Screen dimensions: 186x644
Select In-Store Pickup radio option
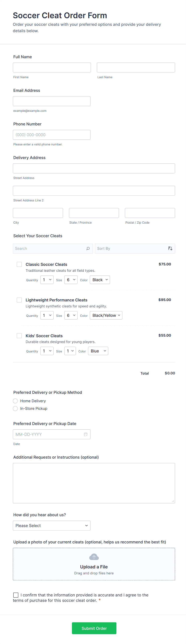[16, 408]
